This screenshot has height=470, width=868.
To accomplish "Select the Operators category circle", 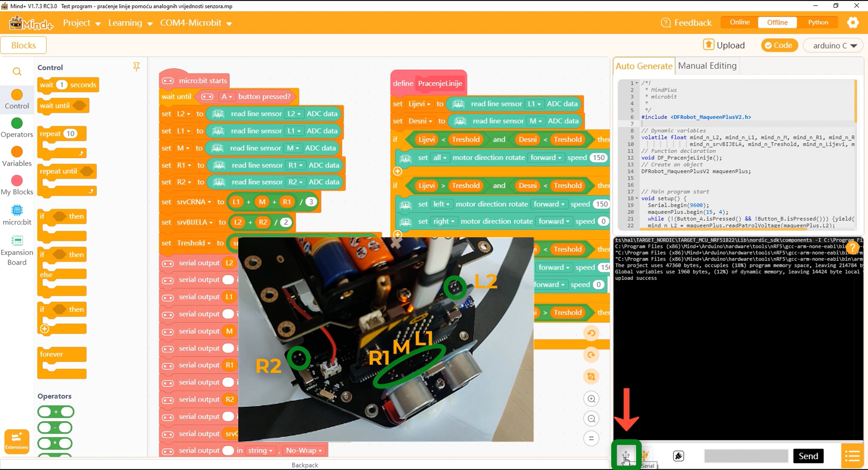I will tap(17, 123).
